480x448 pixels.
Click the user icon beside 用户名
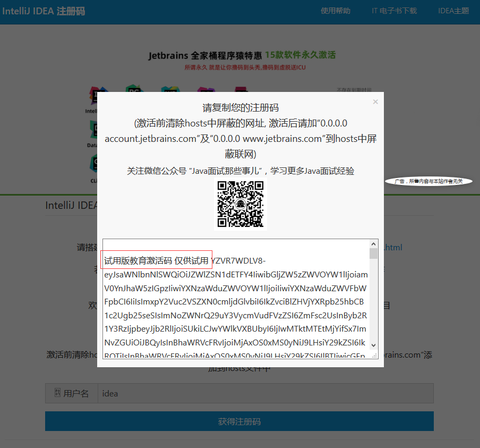pos(57,393)
